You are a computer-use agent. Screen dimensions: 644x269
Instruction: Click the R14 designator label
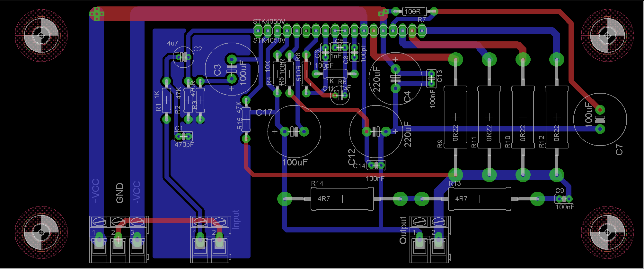(x=317, y=183)
